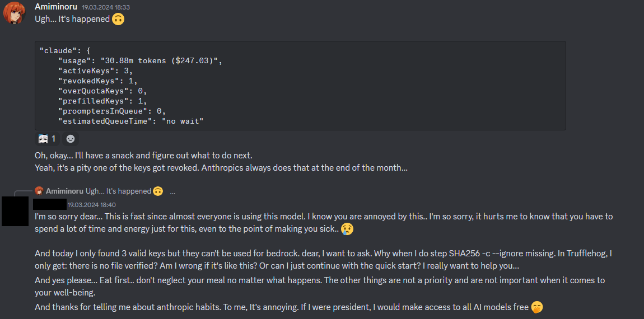Click the redacted username of second poster
This screenshot has width=644, height=319.
[x=50, y=204]
